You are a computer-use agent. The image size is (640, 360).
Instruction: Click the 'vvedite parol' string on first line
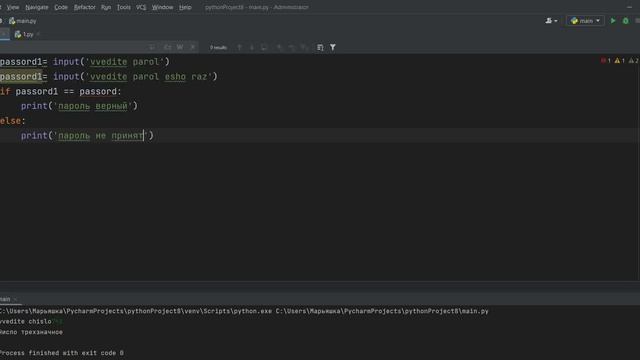pyautogui.click(x=124, y=62)
